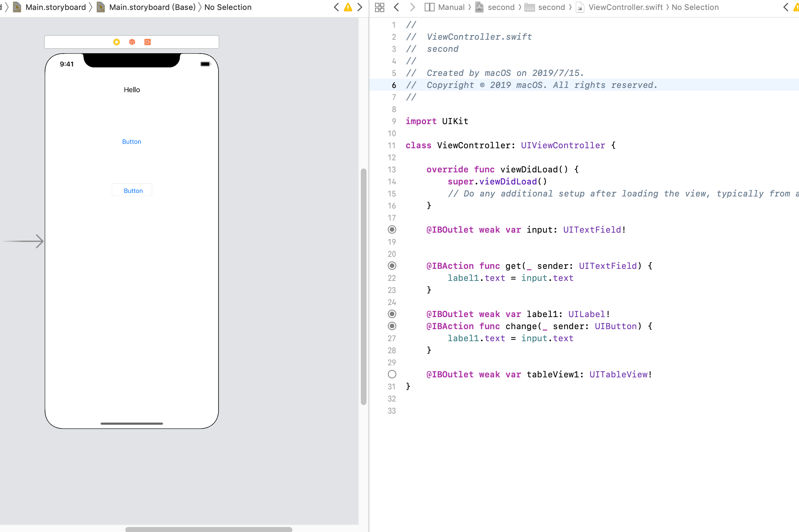Open code editor No Selection symbol menu
Screen dimensions: 799x532
(x=695, y=7)
